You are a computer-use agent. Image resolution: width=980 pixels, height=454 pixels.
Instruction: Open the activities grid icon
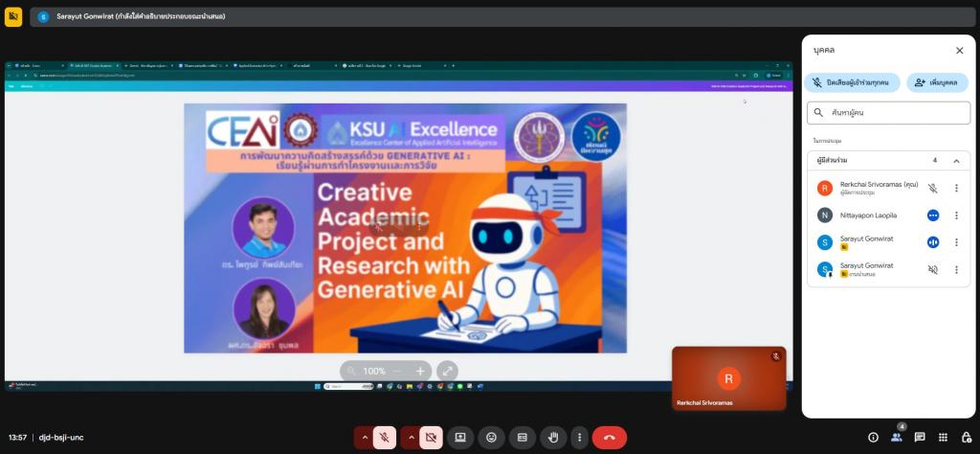(943, 438)
